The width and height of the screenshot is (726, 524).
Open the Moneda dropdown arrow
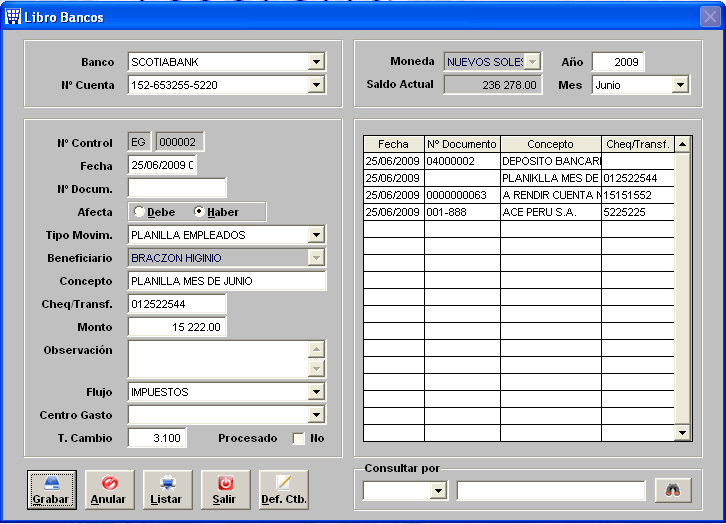[532, 62]
